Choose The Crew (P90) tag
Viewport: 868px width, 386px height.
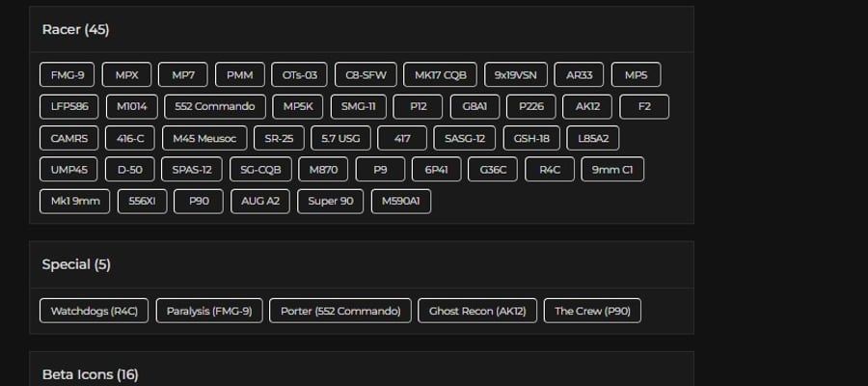[x=592, y=311]
